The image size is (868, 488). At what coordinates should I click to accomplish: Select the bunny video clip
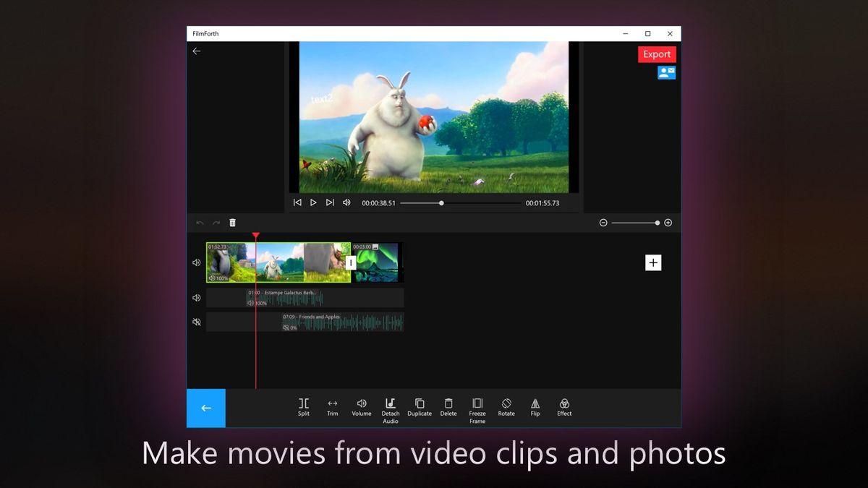(278, 262)
